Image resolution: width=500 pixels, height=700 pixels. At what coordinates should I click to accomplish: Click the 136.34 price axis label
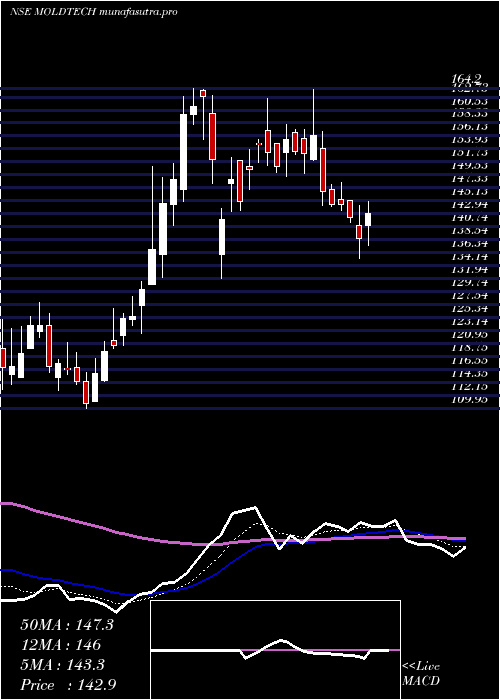tap(469, 244)
